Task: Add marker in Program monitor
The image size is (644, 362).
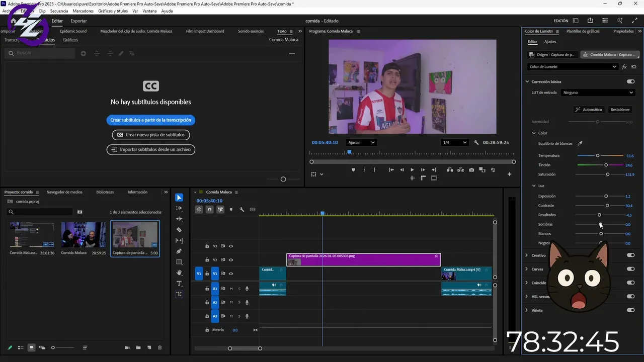Action: point(353,170)
